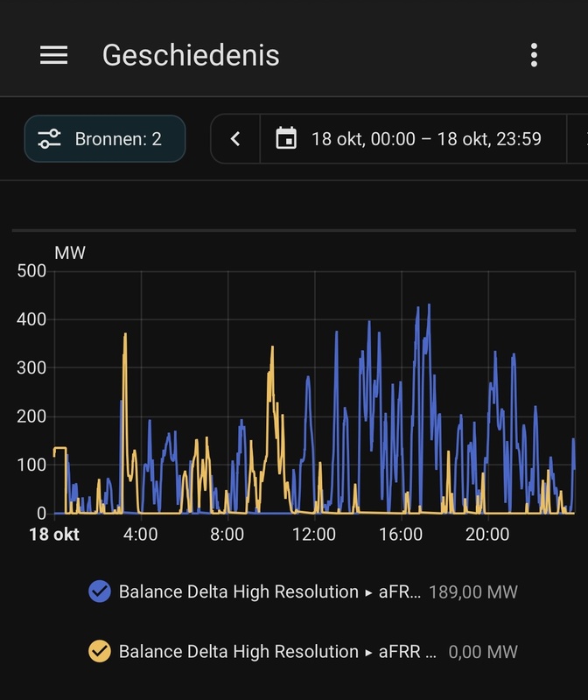This screenshot has width=588, height=700.
Task: Open the three-dot overflow menu
Action: (x=534, y=55)
